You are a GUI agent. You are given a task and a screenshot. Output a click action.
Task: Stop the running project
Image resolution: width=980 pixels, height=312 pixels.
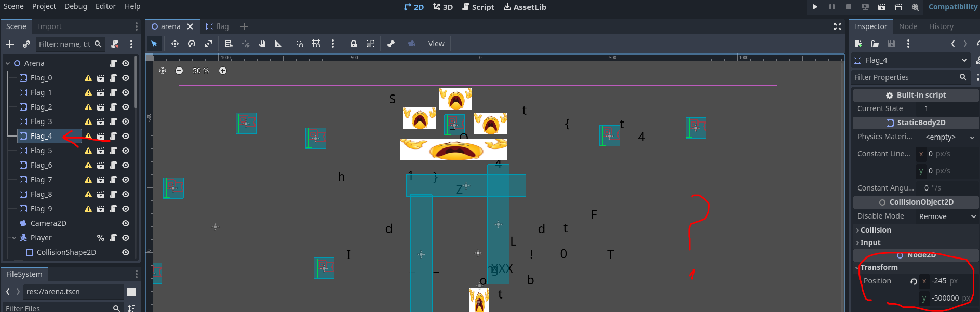click(x=849, y=7)
